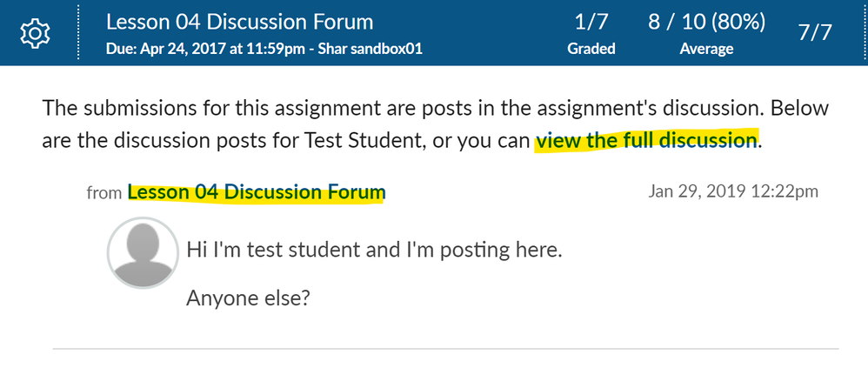Open the highlighted Lesson 04 Discussion Forum link
The width and height of the screenshot is (868, 368).
pos(256,192)
